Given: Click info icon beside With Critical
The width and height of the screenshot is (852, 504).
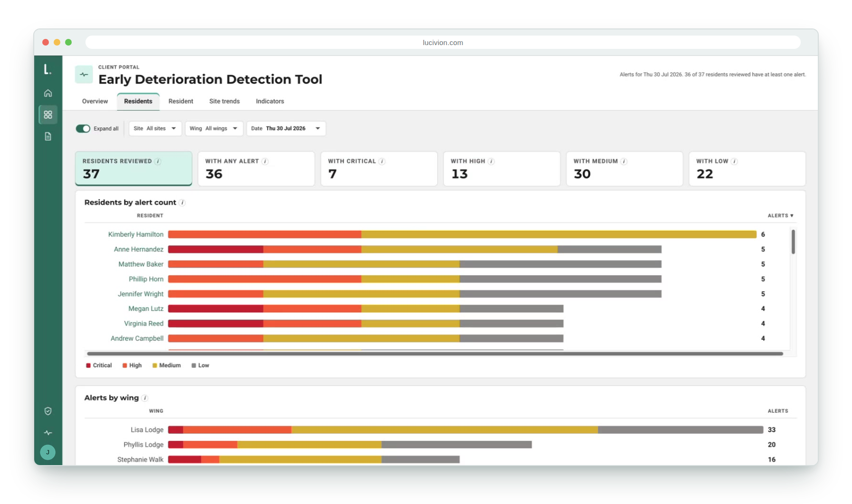Looking at the screenshot, I should pos(382,161).
